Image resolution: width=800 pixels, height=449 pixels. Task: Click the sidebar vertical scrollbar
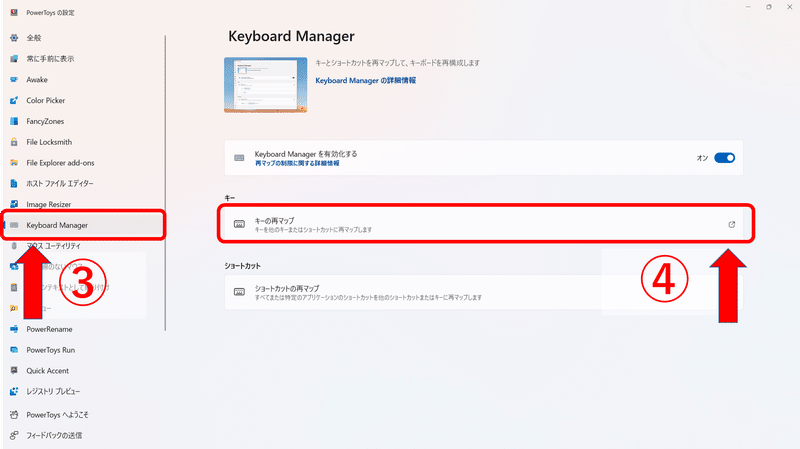tap(165, 183)
